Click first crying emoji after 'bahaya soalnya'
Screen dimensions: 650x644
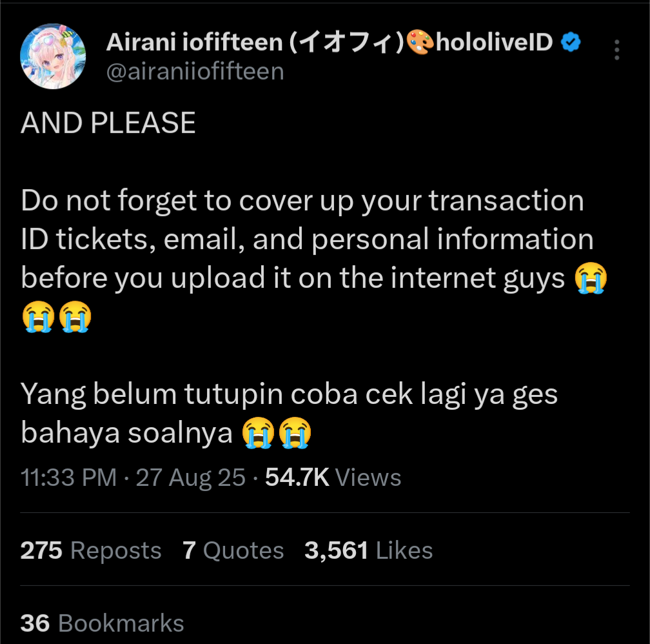[258, 432]
